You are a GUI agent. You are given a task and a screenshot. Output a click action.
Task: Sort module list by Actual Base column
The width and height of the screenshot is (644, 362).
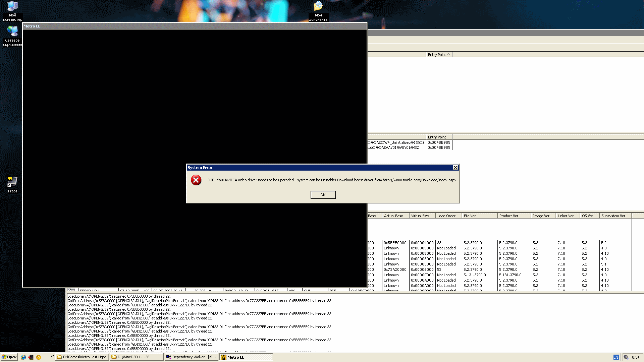pos(395,216)
